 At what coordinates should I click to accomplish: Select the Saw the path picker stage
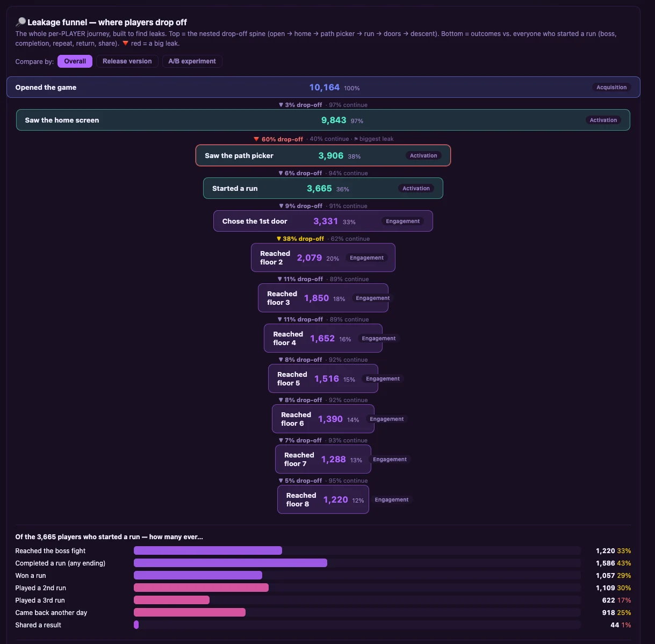point(323,155)
